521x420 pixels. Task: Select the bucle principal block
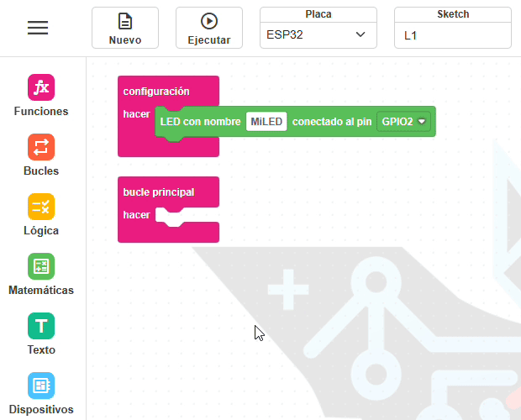[159, 192]
